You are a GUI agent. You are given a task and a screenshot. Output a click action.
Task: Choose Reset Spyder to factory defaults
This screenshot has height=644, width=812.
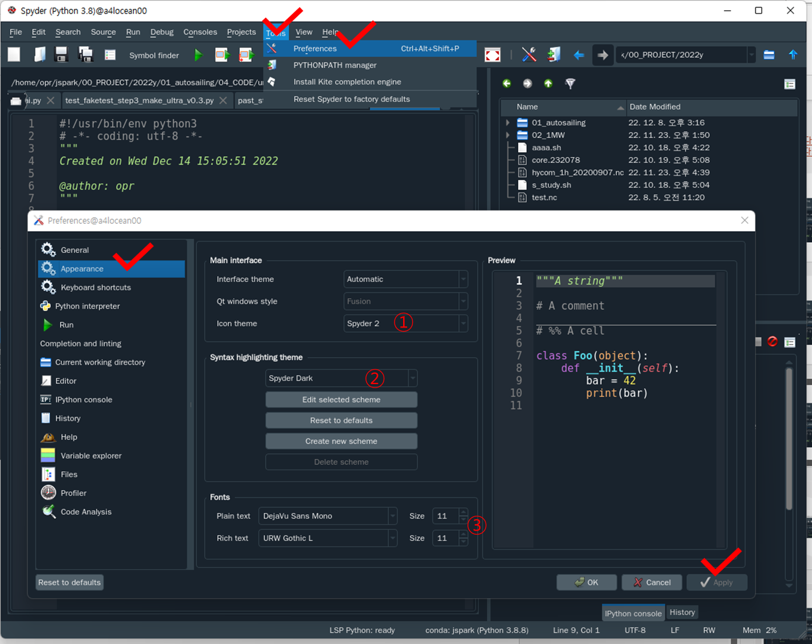coord(370,99)
